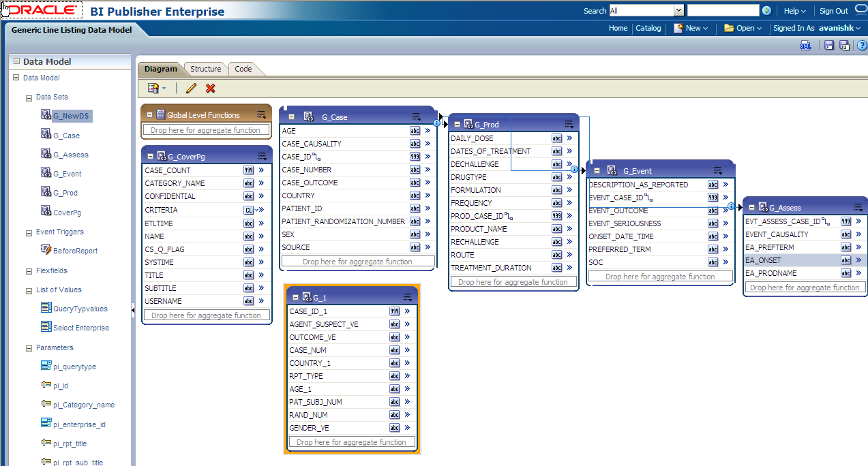
Task: Open the Open menu
Action: pyautogui.click(x=743, y=28)
